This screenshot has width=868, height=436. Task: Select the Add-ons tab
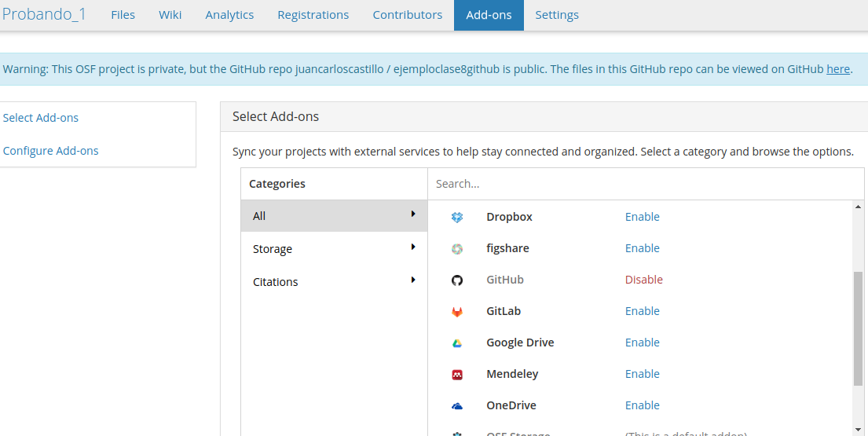point(489,15)
